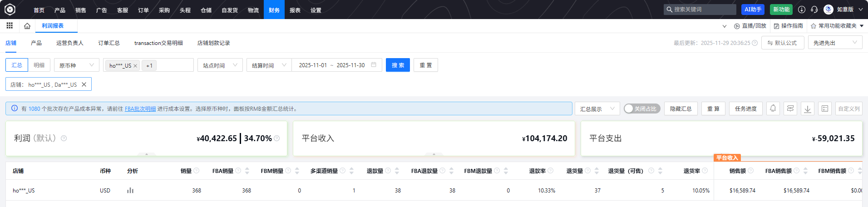Open the calculator formula icon
Viewport: 868px width, 207px height.
[825, 108]
